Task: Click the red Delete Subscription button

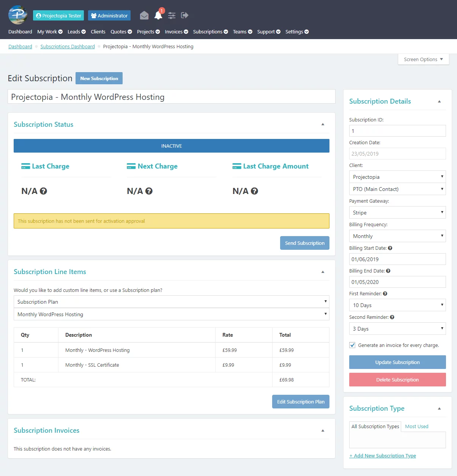Action: (397, 380)
